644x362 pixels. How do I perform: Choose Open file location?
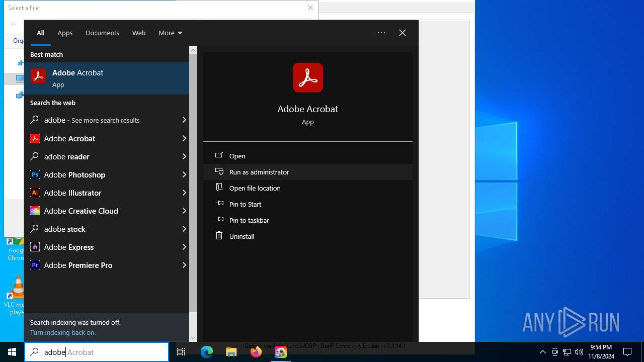point(308,188)
